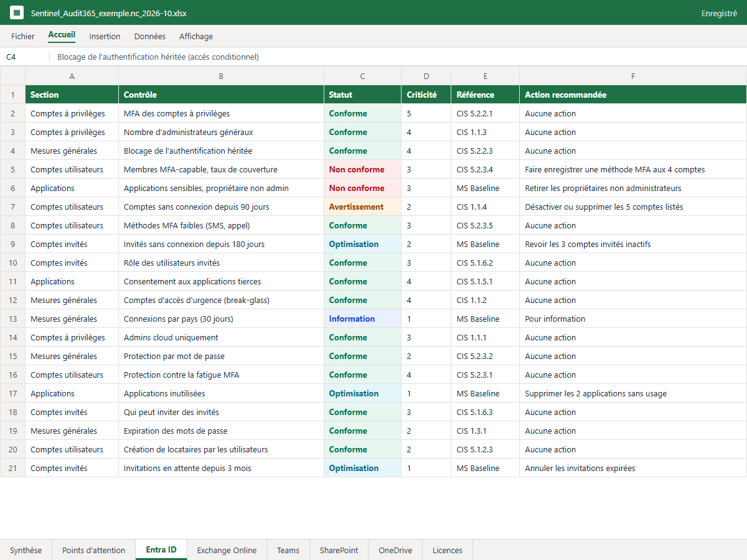Screen dimensions: 747x560
Task: Click the green spreadsheet app icon
Action: 17,12
